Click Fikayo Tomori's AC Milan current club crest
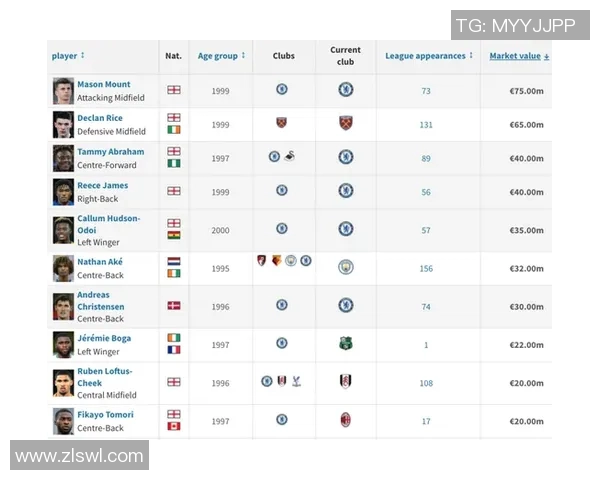The image size is (600, 480). point(345,420)
